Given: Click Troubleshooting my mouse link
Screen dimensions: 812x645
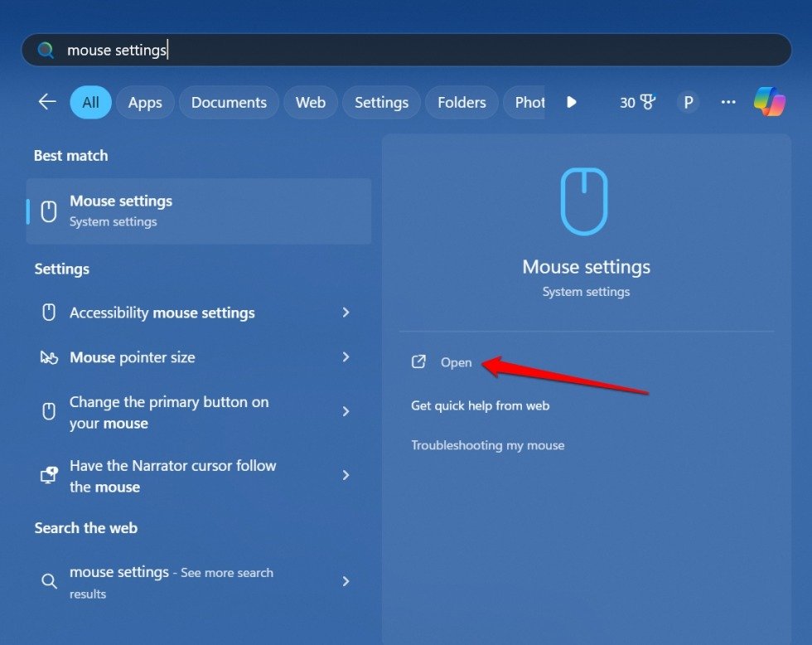Looking at the screenshot, I should [487, 445].
